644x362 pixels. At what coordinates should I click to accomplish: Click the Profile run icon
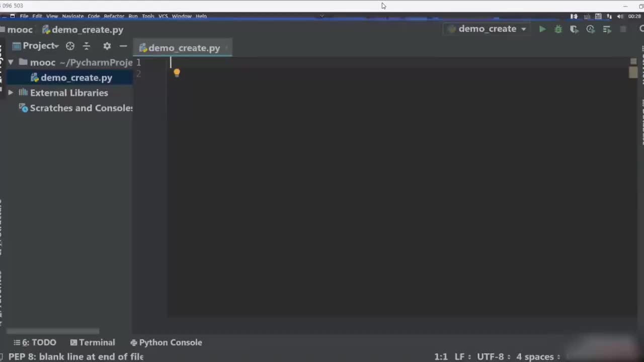[591, 29]
